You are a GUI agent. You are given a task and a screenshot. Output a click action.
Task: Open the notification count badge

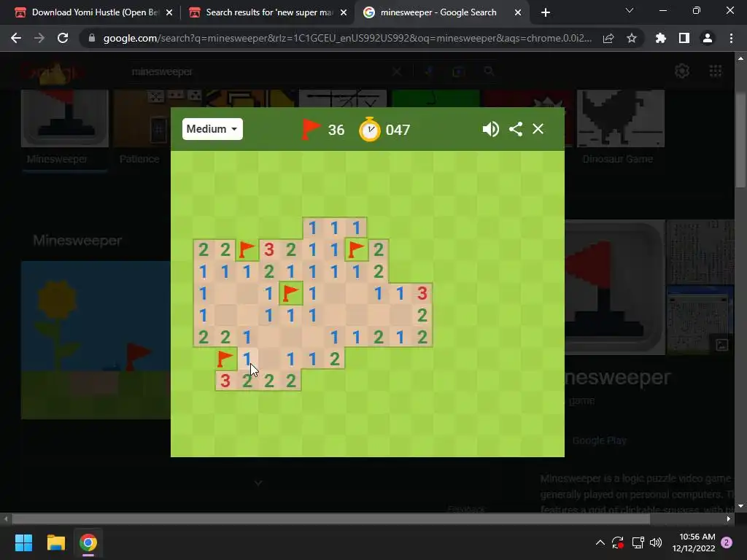pyautogui.click(x=727, y=542)
